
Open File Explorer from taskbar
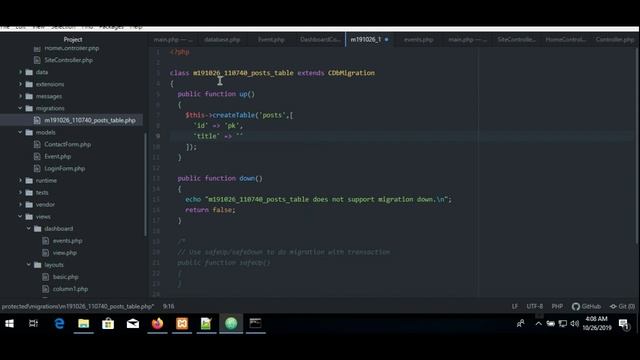[x=84, y=324]
